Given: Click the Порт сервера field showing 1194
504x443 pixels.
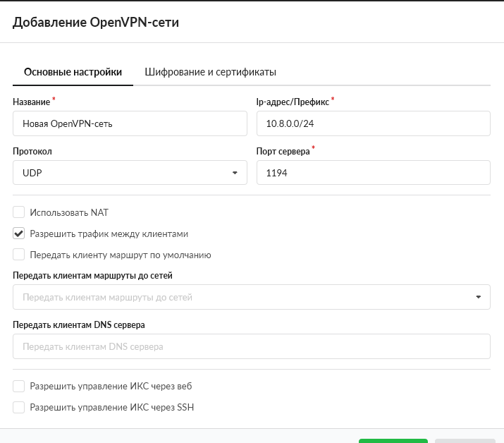Looking at the screenshot, I should pyautogui.click(x=374, y=173).
